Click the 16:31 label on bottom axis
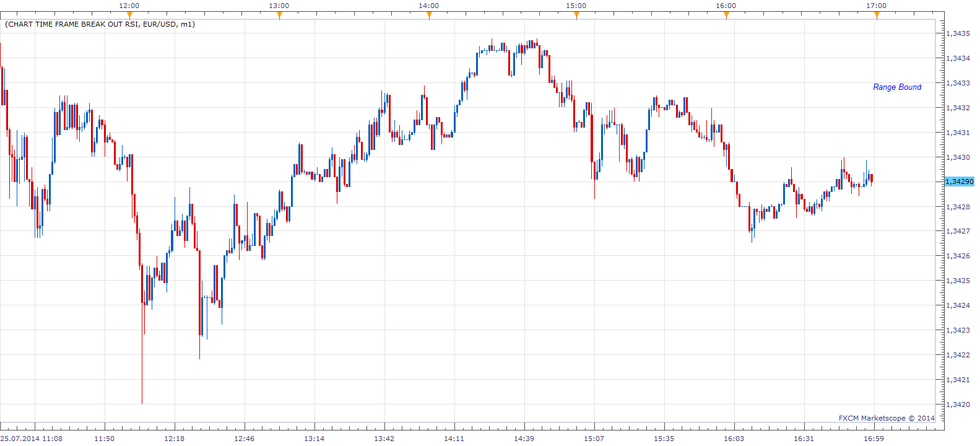 coord(804,439)
